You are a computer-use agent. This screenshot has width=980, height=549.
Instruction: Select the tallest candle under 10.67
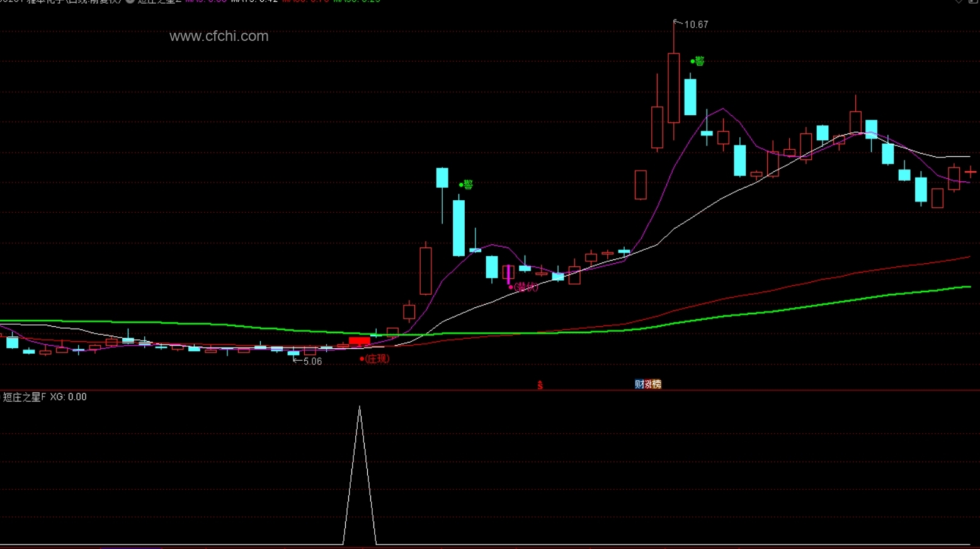674,88
